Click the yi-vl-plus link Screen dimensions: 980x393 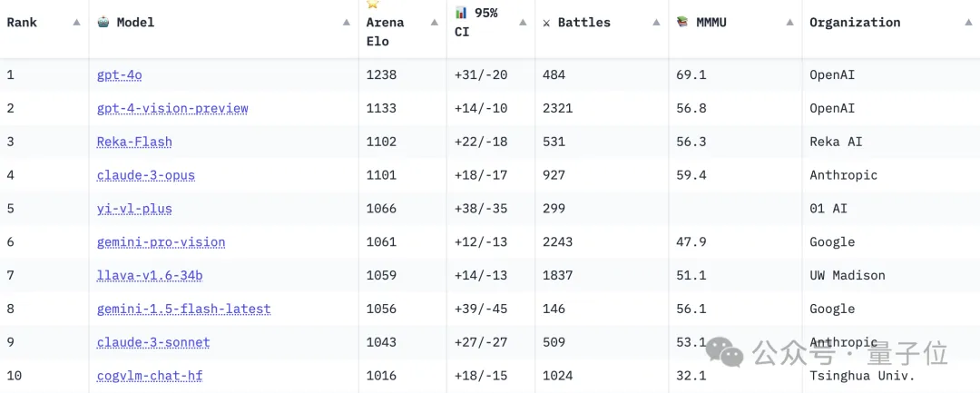coord(134,209)
